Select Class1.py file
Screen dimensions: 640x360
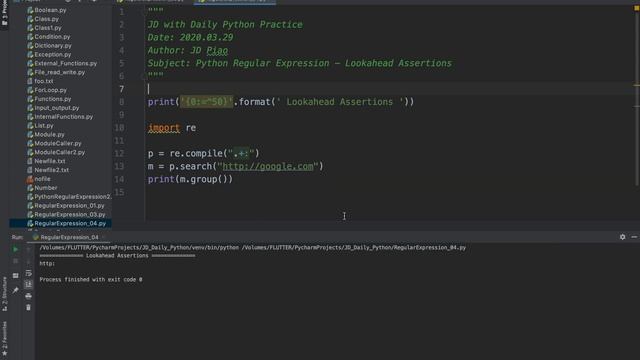click(x=48, y=28)
